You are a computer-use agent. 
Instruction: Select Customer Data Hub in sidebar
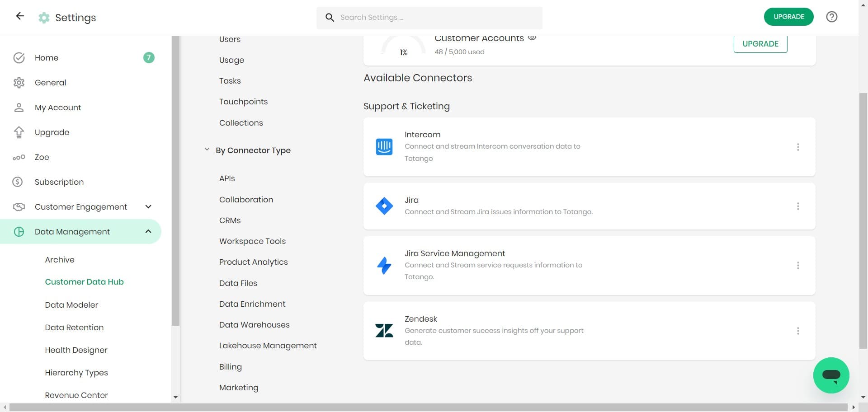coord(84,282)
